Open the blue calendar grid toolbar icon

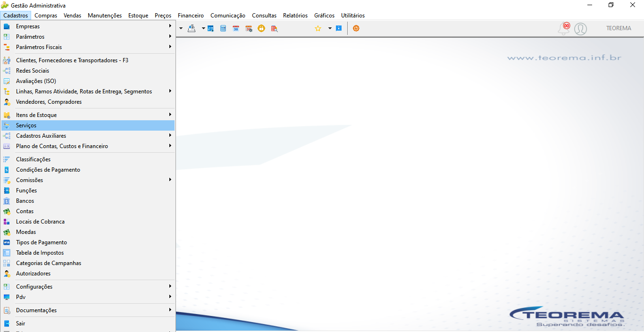tap(210, 28)
